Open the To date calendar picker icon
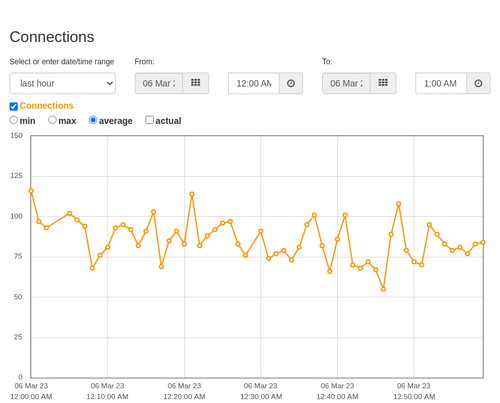The height and width of the screenshot is (403, 500). [x=383, y=83]
